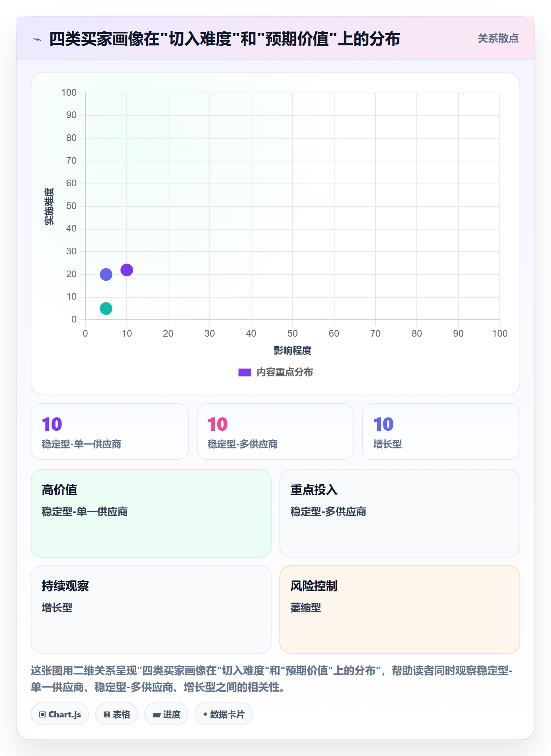The width and height of the screenshot is (551, 756).
Task: Click the lightning bolt icon beside the title
Action: tap(37, 39)
